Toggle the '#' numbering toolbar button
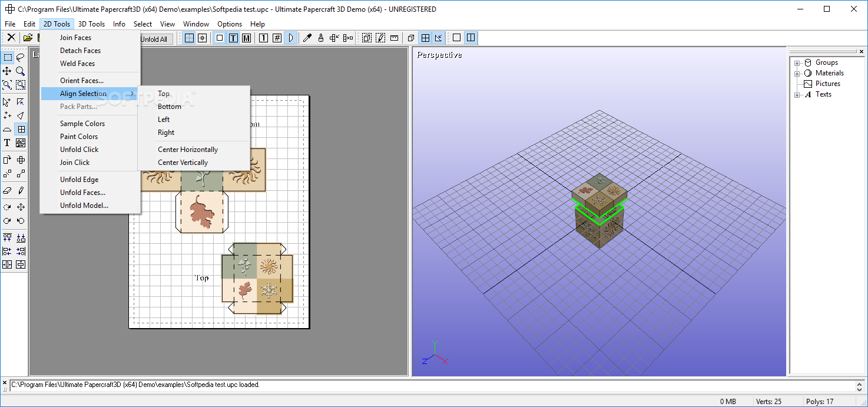The image size is (868, 407). point(277,38)
